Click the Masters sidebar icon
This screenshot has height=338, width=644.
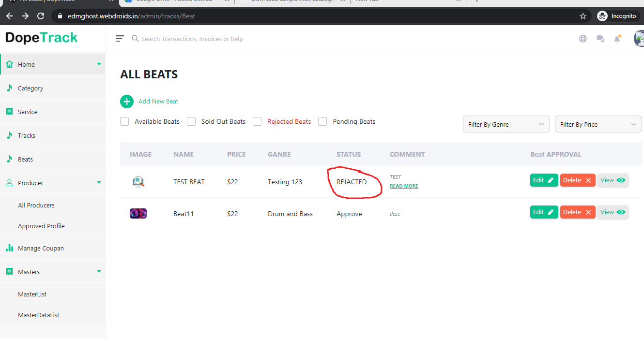[9, 272]
